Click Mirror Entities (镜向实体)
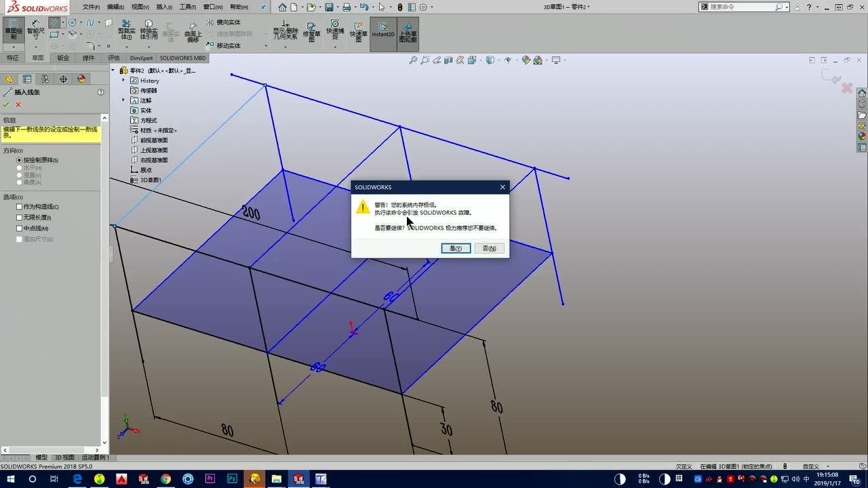This screenshot has width=868, height=488. point(223,22)
